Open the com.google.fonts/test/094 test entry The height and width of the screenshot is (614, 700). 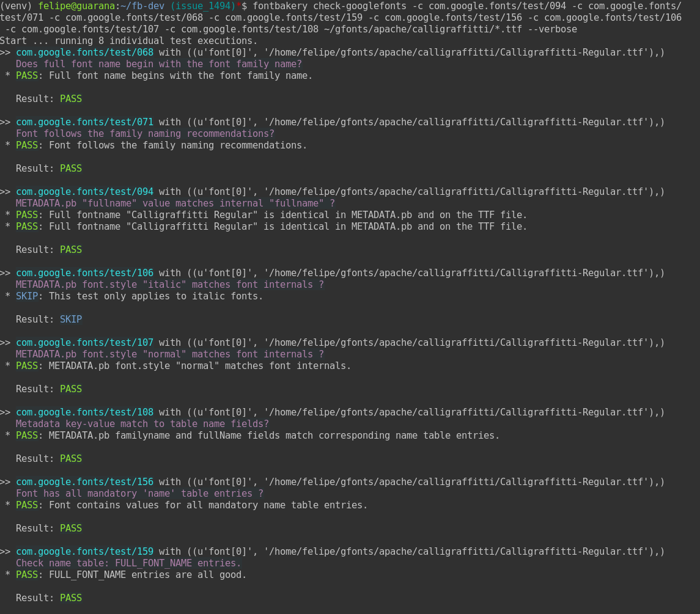(x=84, y=191)
